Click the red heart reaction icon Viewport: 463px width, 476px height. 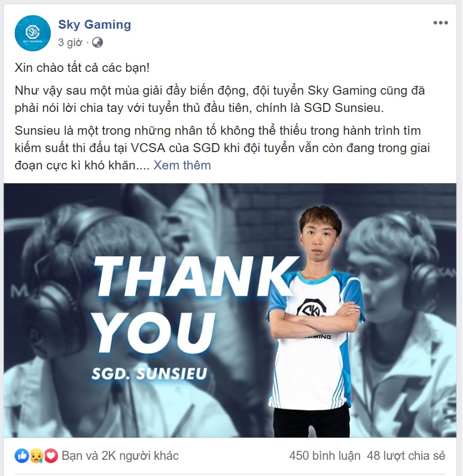coord(51,456)
